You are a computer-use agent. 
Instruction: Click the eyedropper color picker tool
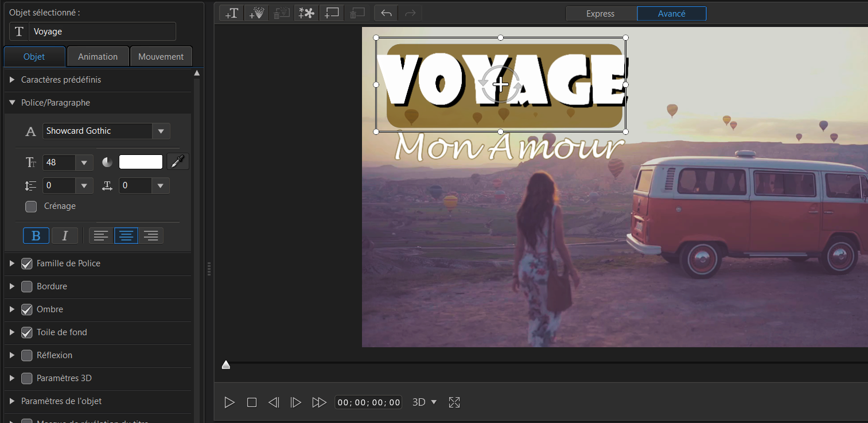pos(178,162)
